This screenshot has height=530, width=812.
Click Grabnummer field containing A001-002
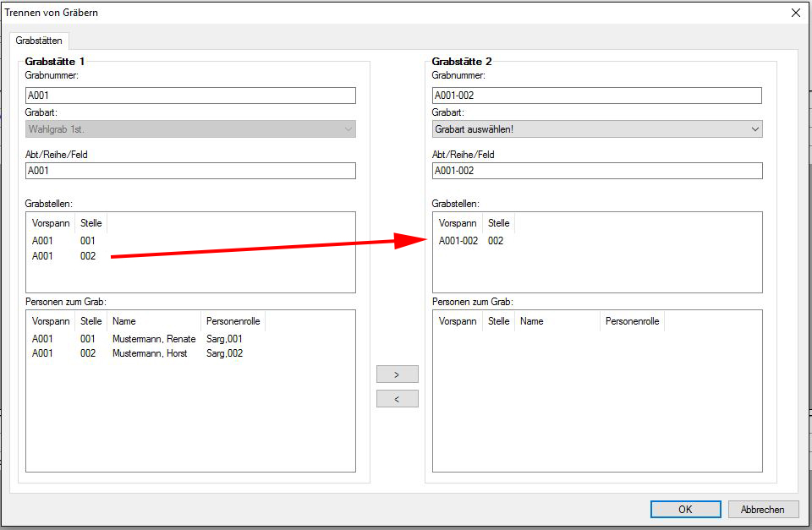pos(596,96)
